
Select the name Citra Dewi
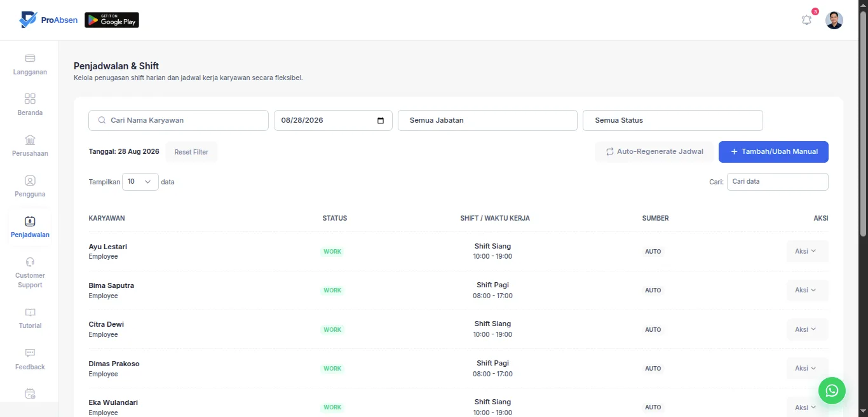coord(106,324)
